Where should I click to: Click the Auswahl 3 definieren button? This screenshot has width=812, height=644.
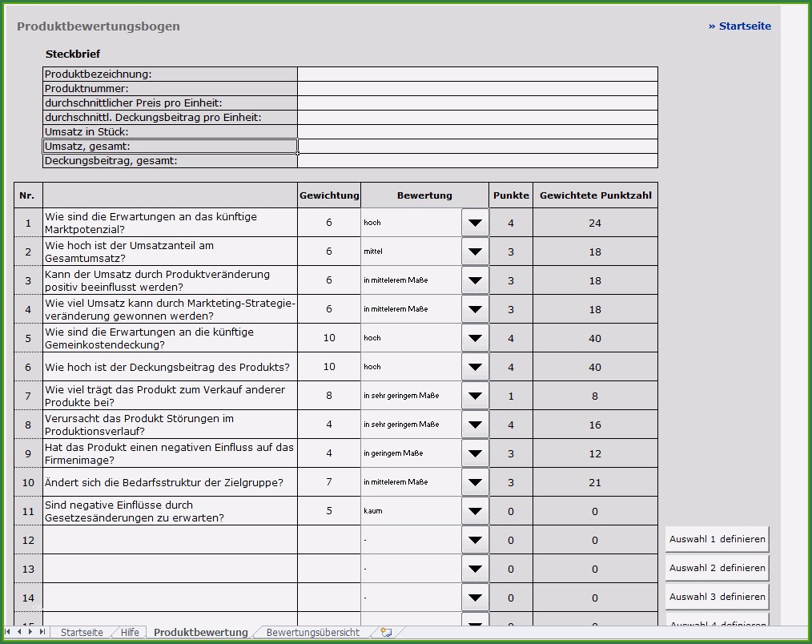click(x=717, y=597)
